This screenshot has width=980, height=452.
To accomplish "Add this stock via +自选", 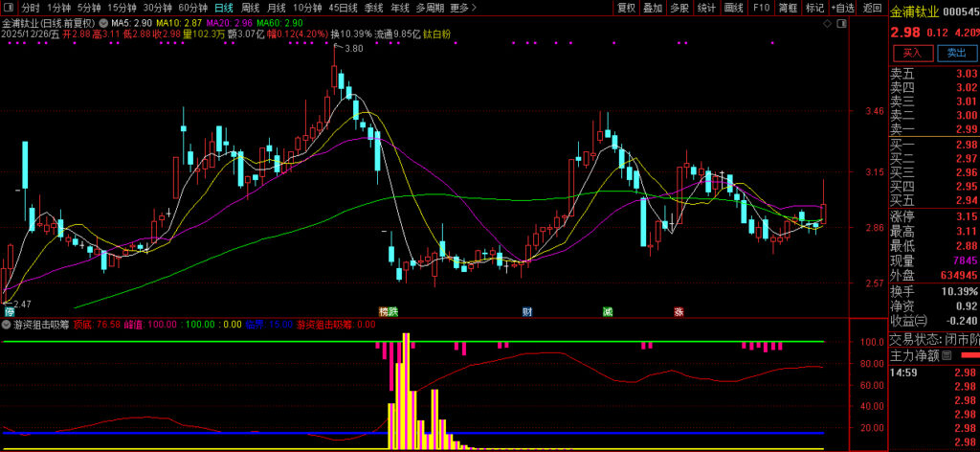I will tap(842, 8).
